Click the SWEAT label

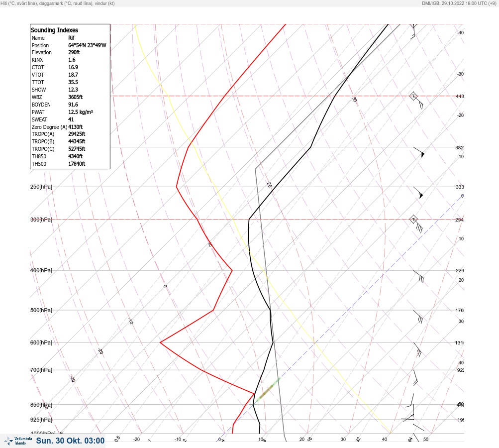coord(39,119)
